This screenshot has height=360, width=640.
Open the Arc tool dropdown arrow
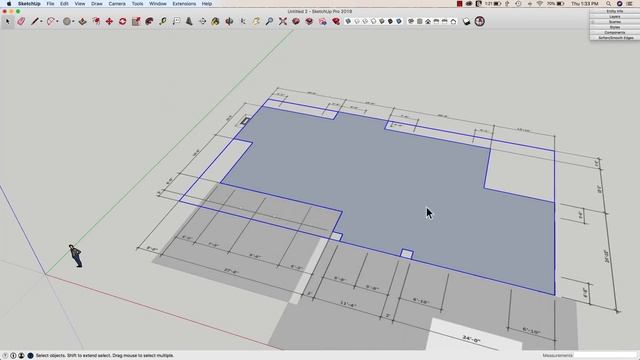[57, 22]
